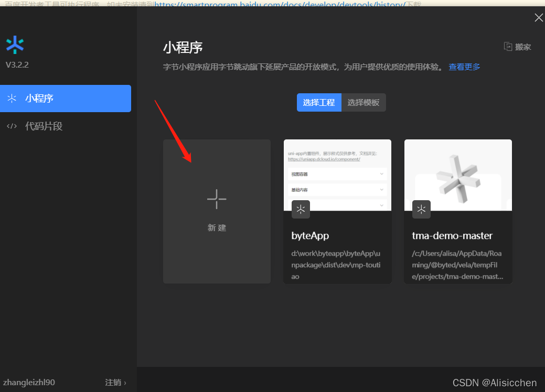Click the asterisk icon beside 小程序 in sidebar
The height and width of the screenshot is (392, 545).
(12, 99)
